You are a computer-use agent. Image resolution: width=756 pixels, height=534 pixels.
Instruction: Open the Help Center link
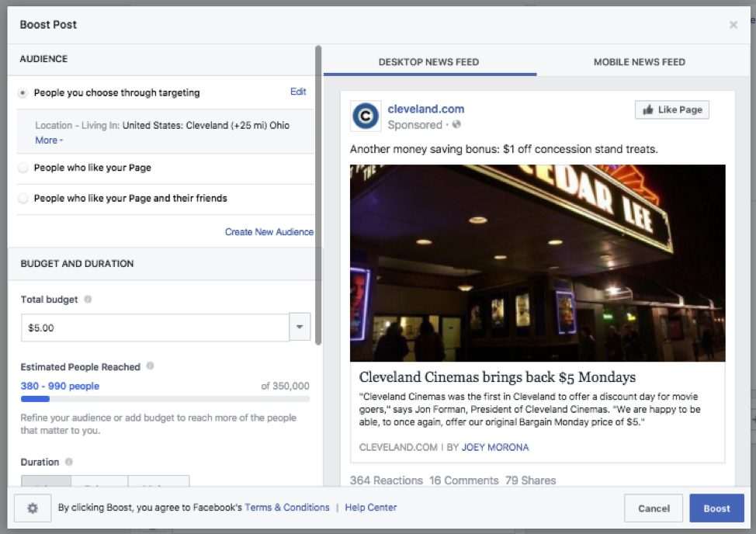click(371, 508)
